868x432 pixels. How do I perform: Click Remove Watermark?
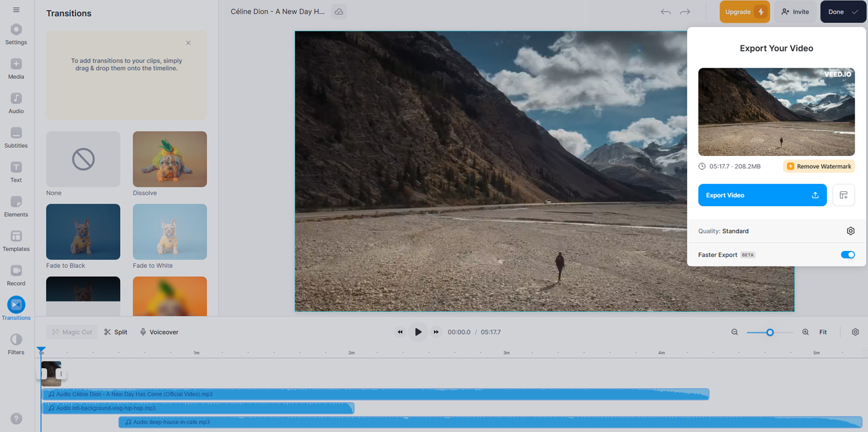819,167
